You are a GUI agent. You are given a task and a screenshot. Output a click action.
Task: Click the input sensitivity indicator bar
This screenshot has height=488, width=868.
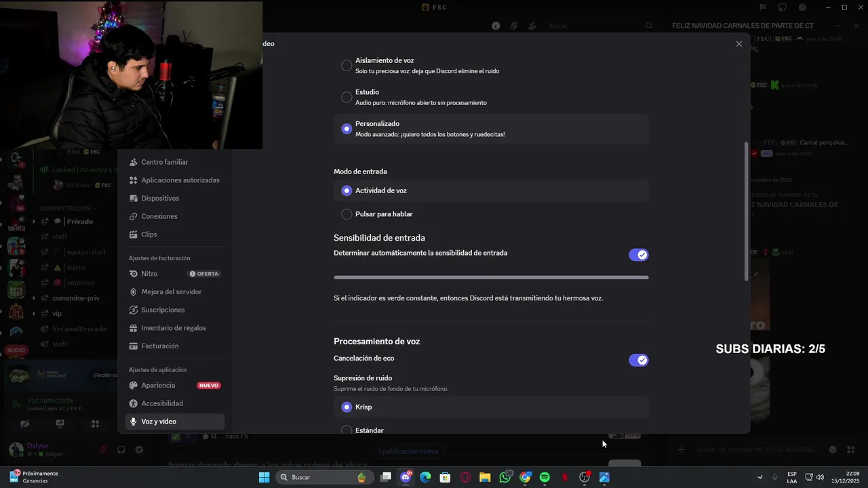(x=491, y=277)
